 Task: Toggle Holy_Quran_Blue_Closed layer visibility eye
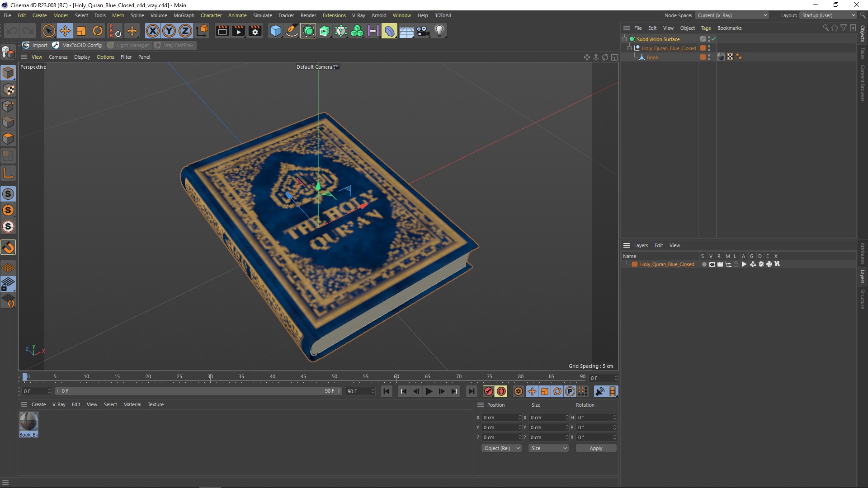pyautogui.click(x=712, y=264)
